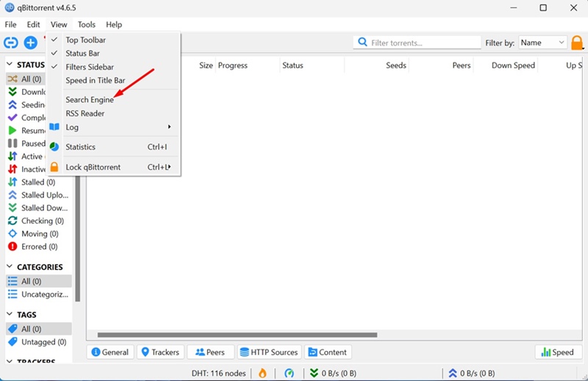Click the Errored red exclamation icon
Image resolution: width=588 pixels, height=381 pixels.
pyautogui.click(x=12, y=246)
